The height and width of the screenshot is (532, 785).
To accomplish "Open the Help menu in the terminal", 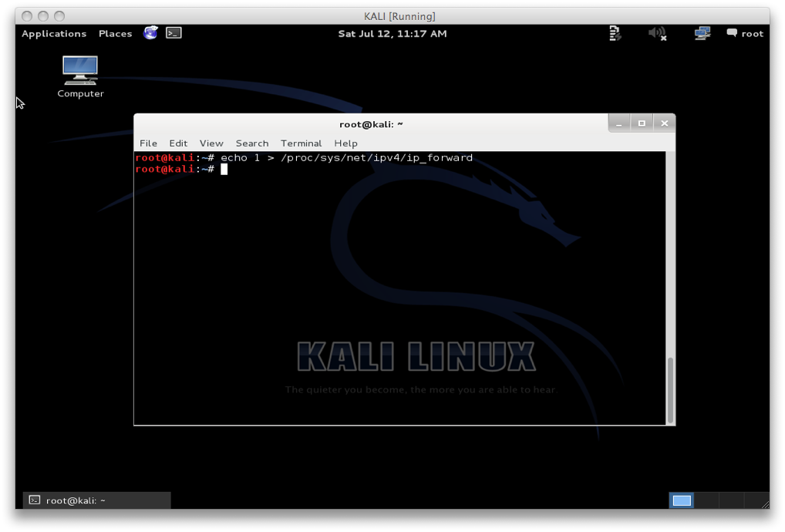I will 345,143.
